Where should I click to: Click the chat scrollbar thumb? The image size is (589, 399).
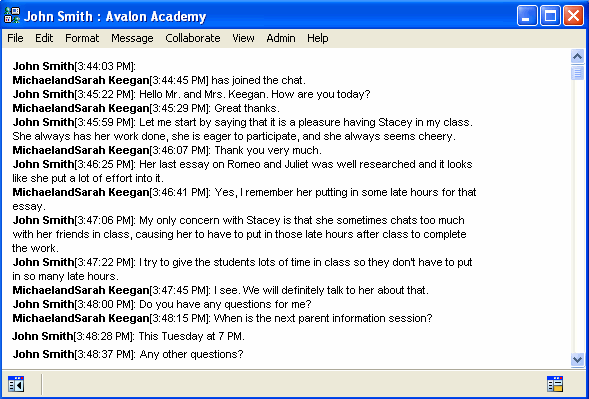tap(577, 73)
